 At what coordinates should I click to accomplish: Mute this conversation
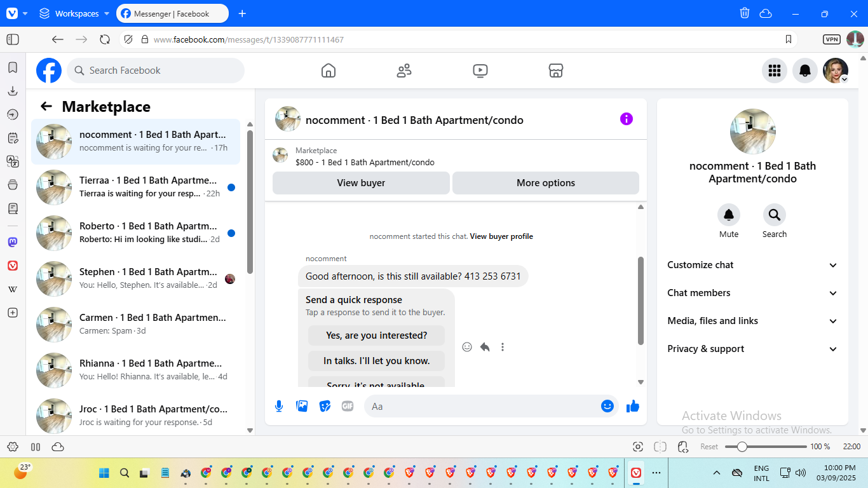729,215
